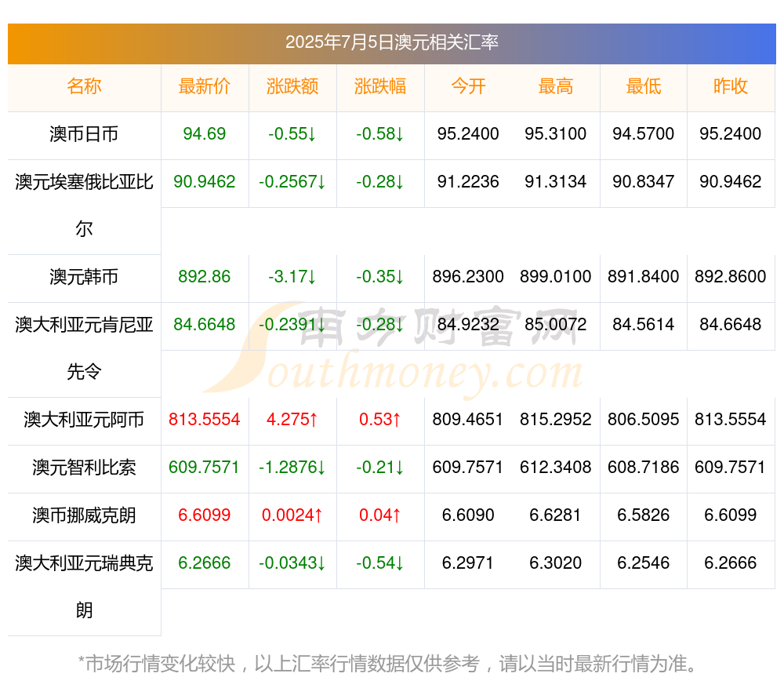
Task: Click the '昨收' column header
Action: point(731,86)
